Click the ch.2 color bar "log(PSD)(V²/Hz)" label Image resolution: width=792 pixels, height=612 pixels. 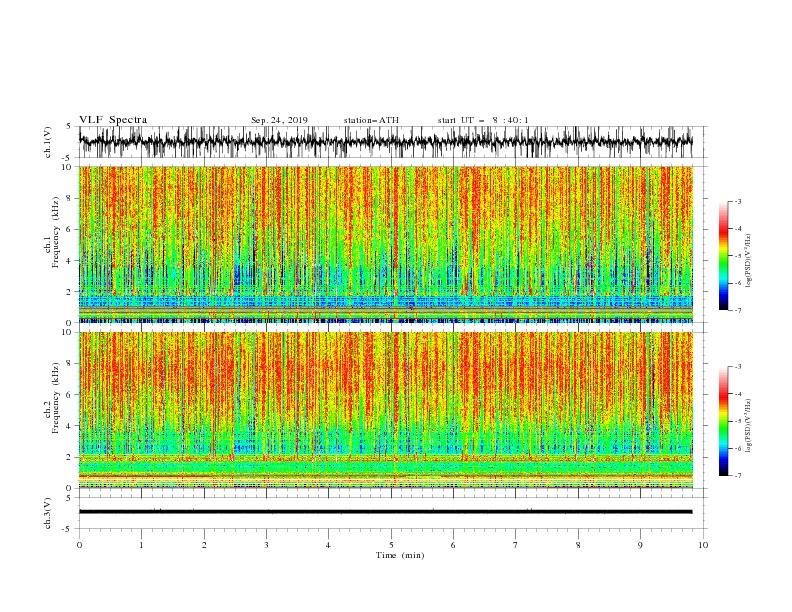[x=748, y=426]
